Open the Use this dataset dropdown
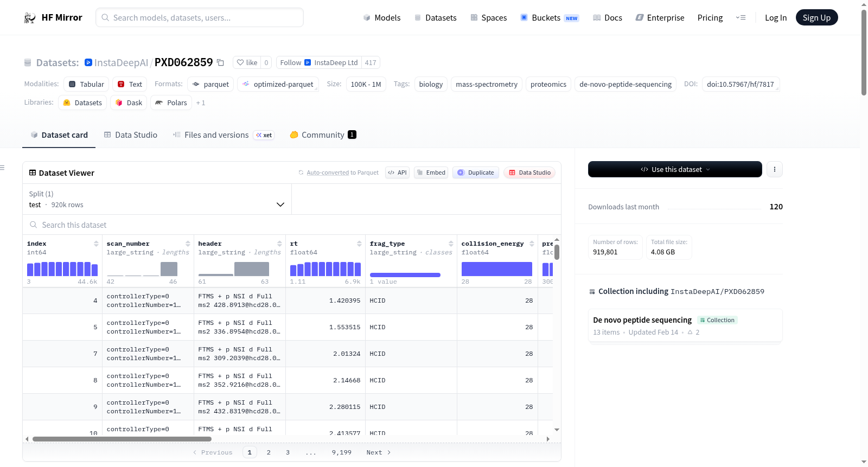This screenshot has width=868, height=467. pyautogui.click(x=675, y=169)
